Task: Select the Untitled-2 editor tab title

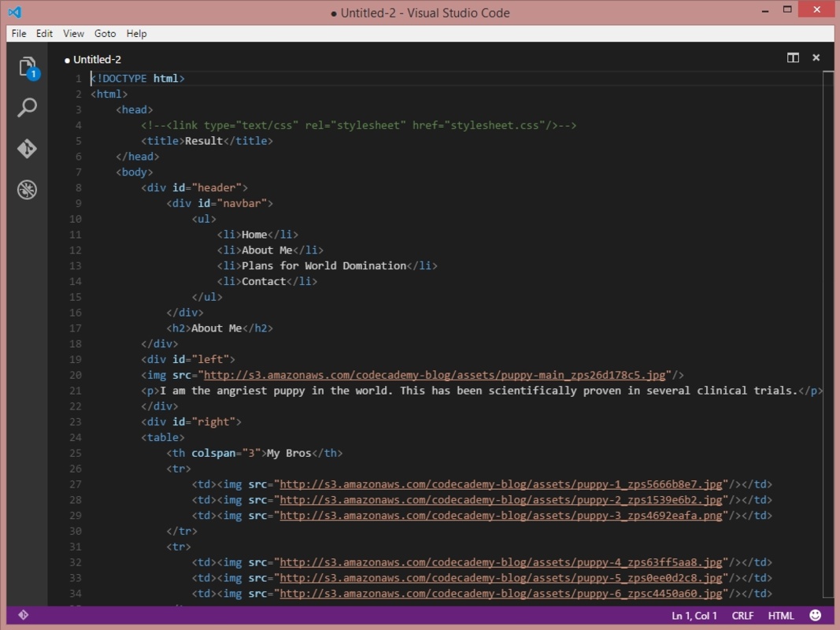Action: click(x=97, y=60)
